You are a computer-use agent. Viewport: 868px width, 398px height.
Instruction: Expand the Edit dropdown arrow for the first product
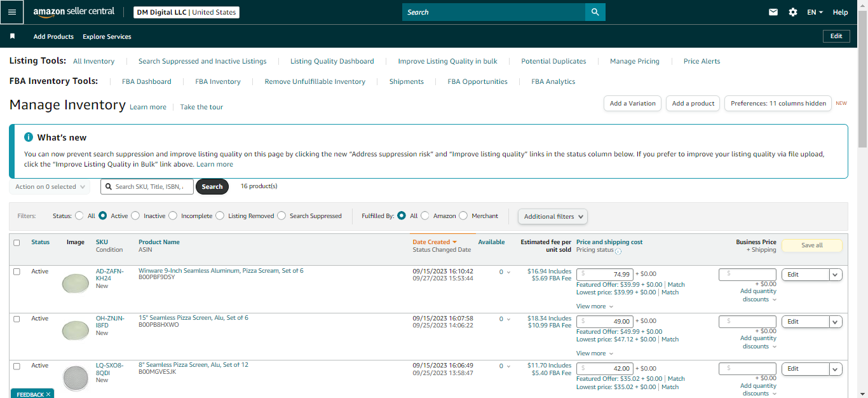pyautogui.click(x=836, y=275)
